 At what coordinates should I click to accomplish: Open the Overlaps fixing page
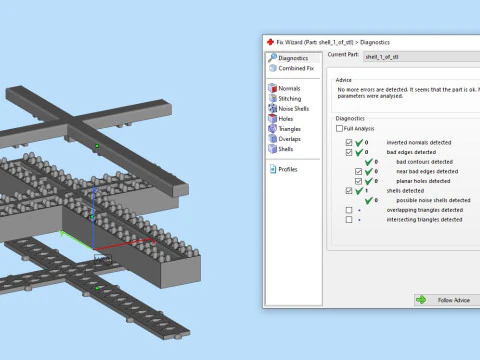pyautogui.click(x=289, y=139)
